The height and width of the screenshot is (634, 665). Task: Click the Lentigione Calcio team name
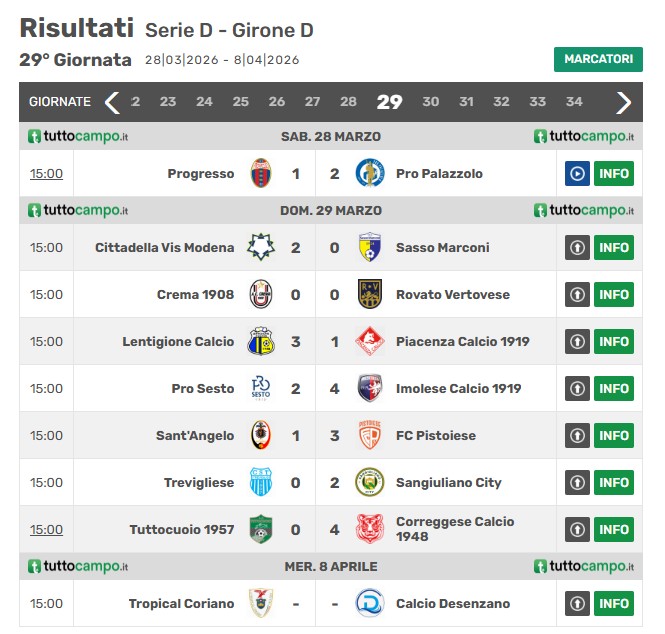[178, 341]
